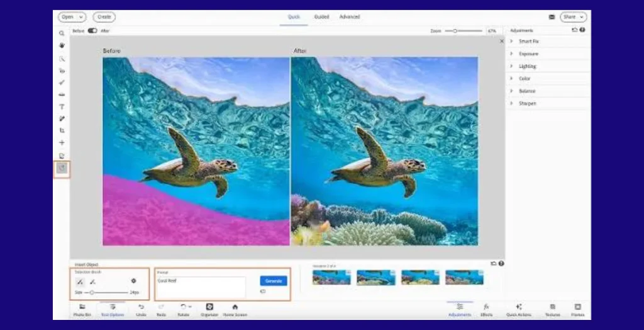This screenshot has height=330, width=644.
Task: Switch to the Quick tab
Action: (x=294, y=17)
